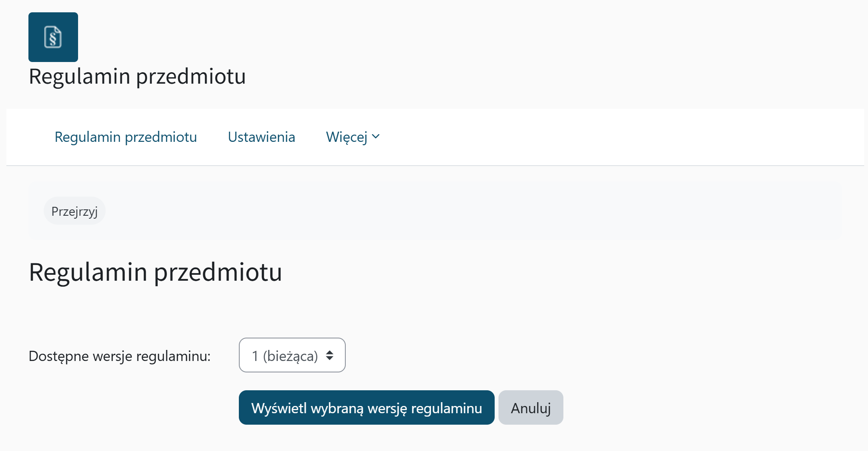Expand the "Więcej" menu

point(353,137)
